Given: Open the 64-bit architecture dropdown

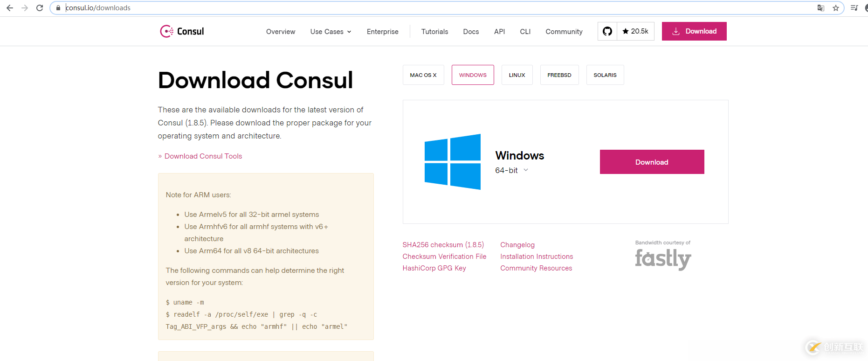Looking at the screenshot, I should click(x=511, y=171).
